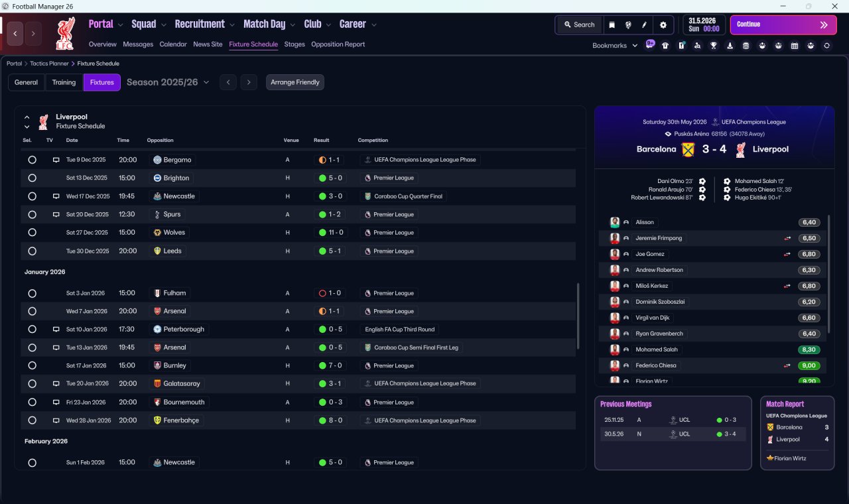The height and width of the screenshot is (504, 849).
Task: Click the Arsenal crest in 7 Jan row
Action: click(157, 311)
